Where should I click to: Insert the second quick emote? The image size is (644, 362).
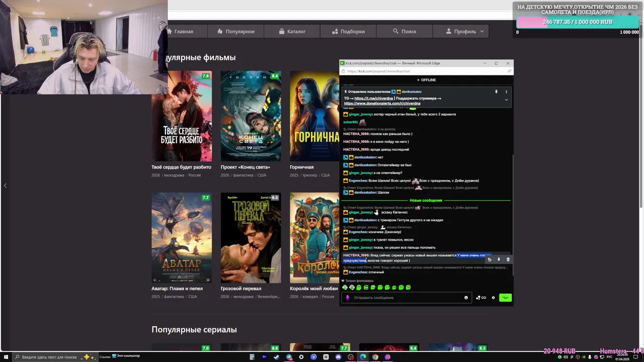coord(352,288)
